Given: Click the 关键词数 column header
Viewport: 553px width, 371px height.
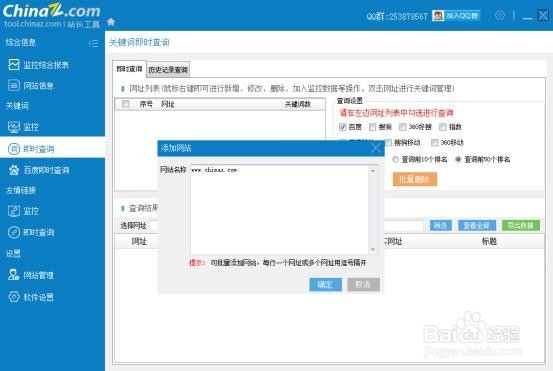Looking at the screenshot, I should tap(298, 104).
